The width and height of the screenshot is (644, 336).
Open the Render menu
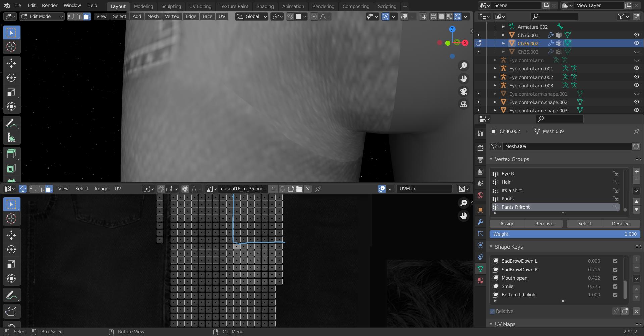pyautogui.click(x=50, y=5)
